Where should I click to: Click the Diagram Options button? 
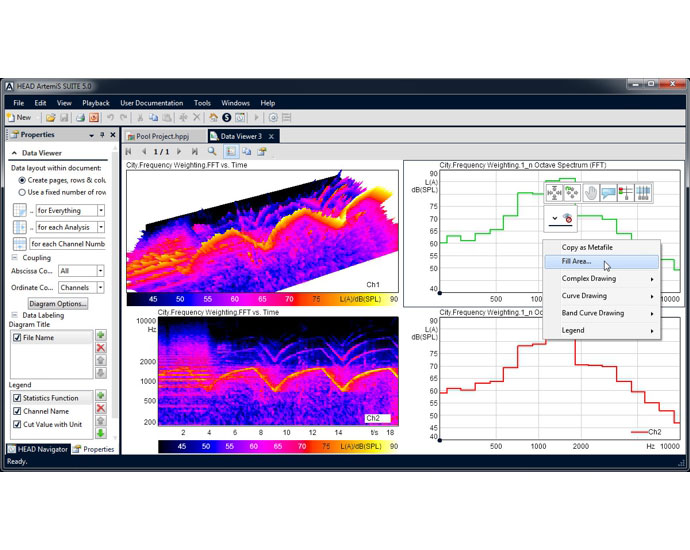tap(58, 304)
